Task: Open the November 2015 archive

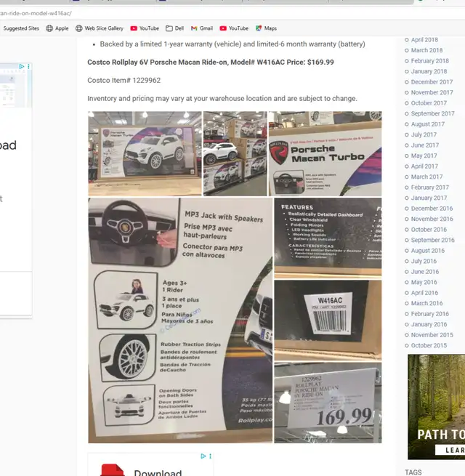Action: [x=432, y=335]
